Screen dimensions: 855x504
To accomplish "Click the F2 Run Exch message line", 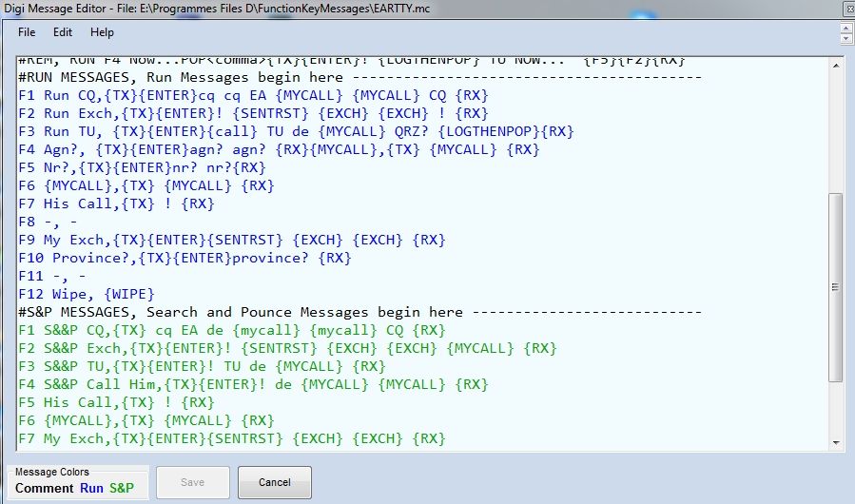I will point(253,113).
